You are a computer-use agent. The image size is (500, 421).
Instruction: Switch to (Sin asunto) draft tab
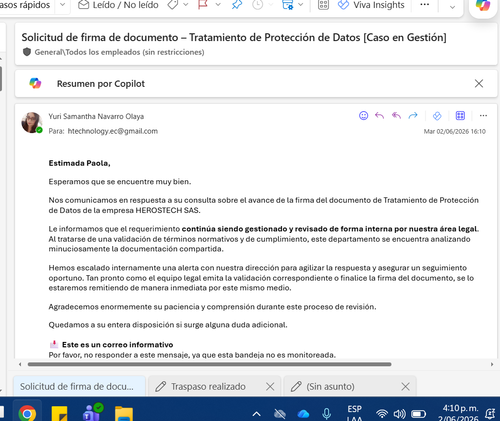330,386
